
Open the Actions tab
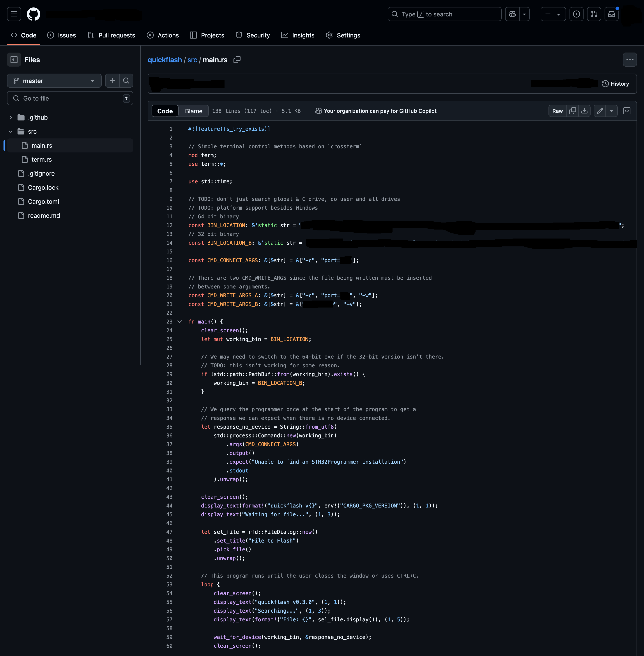point(163,35)
